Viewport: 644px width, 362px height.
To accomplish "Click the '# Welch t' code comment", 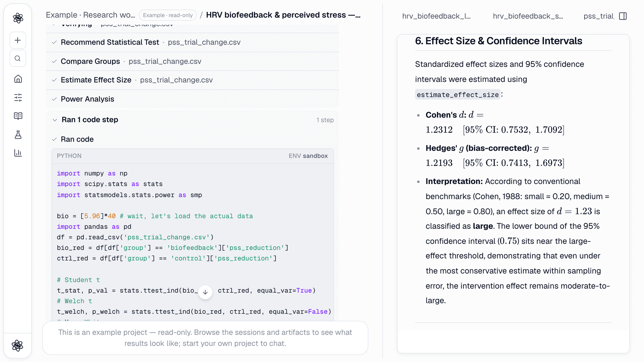I will pyautogui.click(x=74, y=301).
